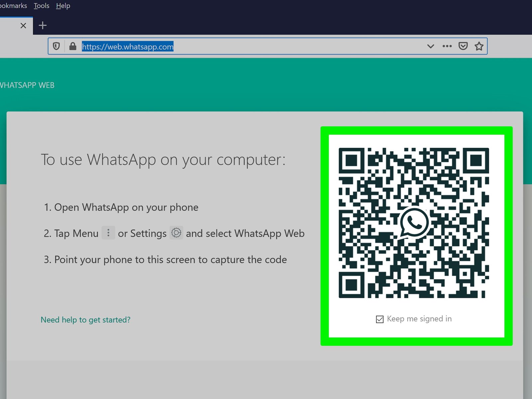The height and width of the screenshot is (399, 532).
Task: Toggle the Keep me signed in checkbox
Action: [x=379, y=319]
